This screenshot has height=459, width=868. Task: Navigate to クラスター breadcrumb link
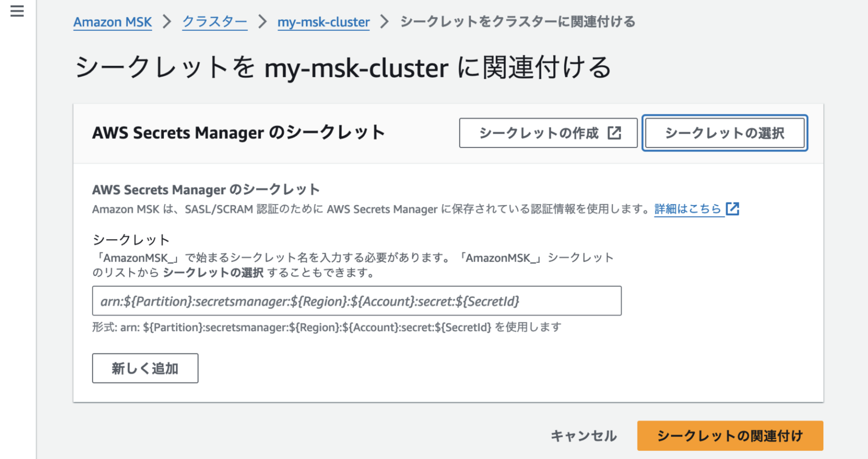(215, 22)
